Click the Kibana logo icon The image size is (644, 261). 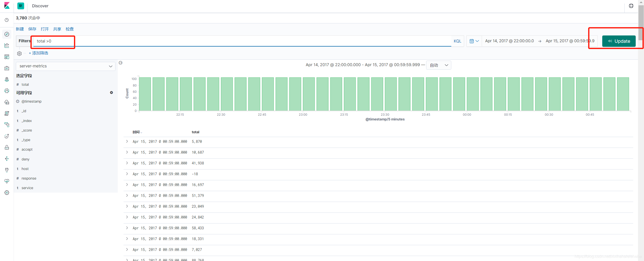click(x=7, y=6)
